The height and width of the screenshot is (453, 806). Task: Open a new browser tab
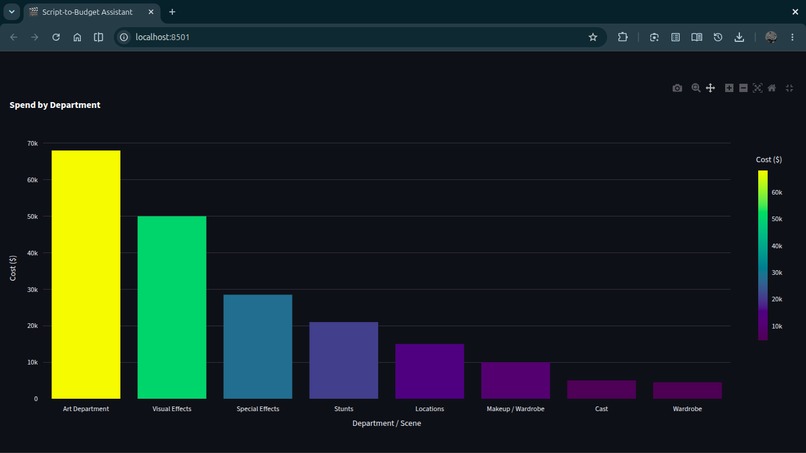[x=172, y=12]
